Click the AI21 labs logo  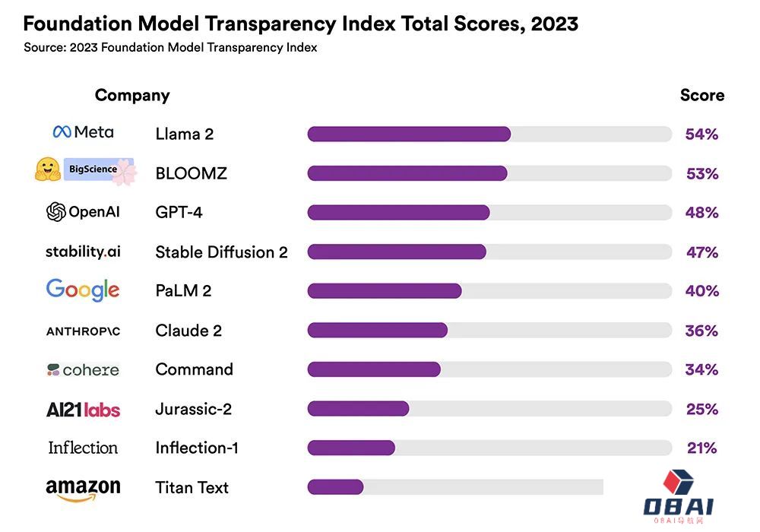click(83, 410)
